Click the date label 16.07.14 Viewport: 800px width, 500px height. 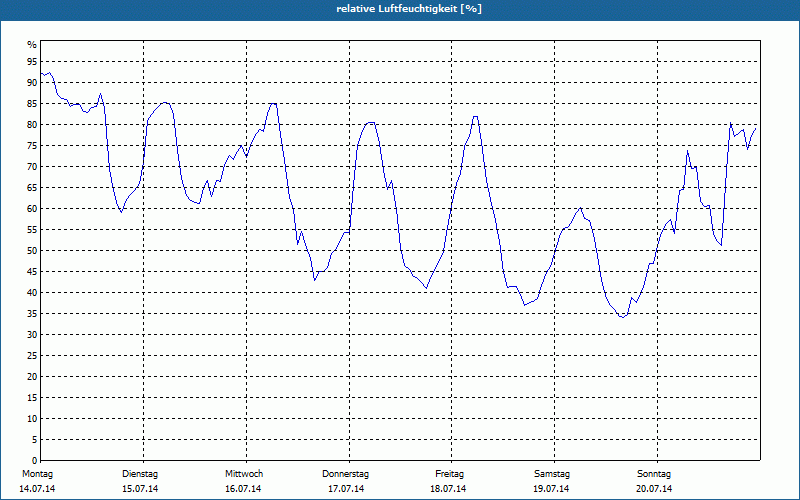243,489
